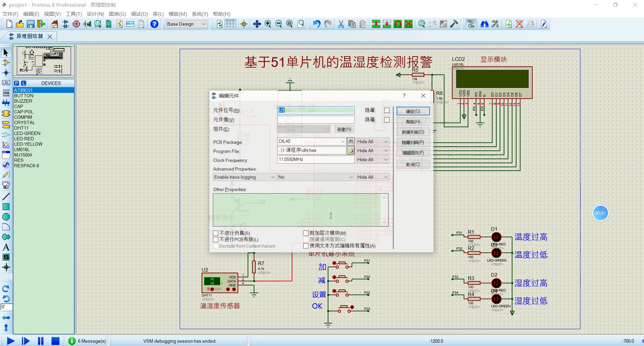Screen dimensions: 644x346
Task: Click the Save design icon in toolbar
Action: pyautogui.click(x=31, y=24)
